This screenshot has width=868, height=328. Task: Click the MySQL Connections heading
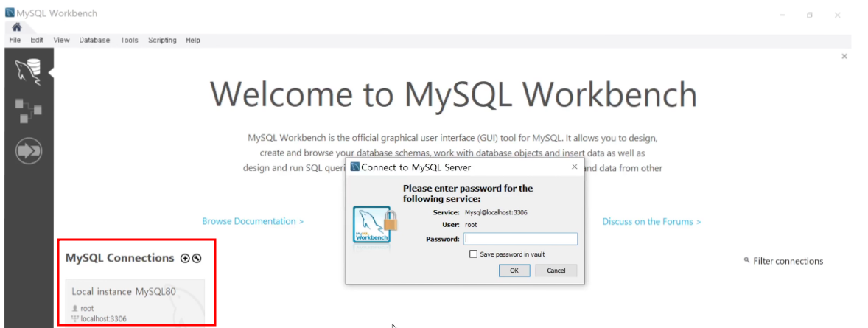[120, 258]
